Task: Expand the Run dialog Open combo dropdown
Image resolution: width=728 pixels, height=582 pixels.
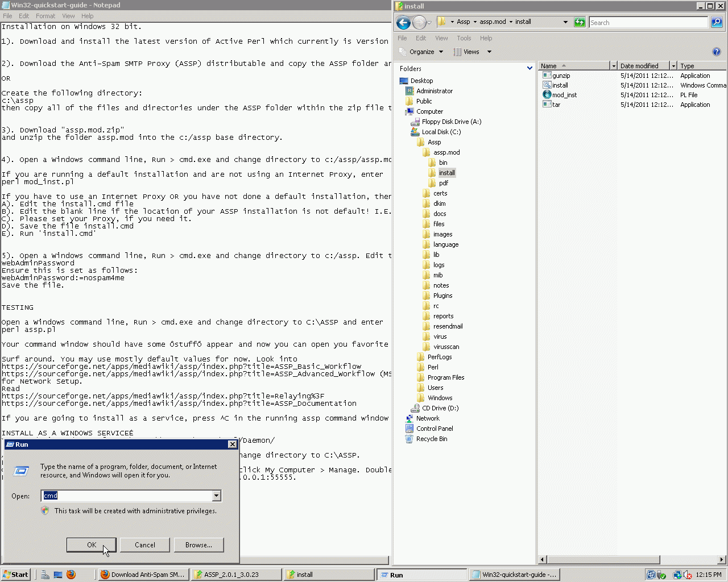Action: [x=216, y=496]
